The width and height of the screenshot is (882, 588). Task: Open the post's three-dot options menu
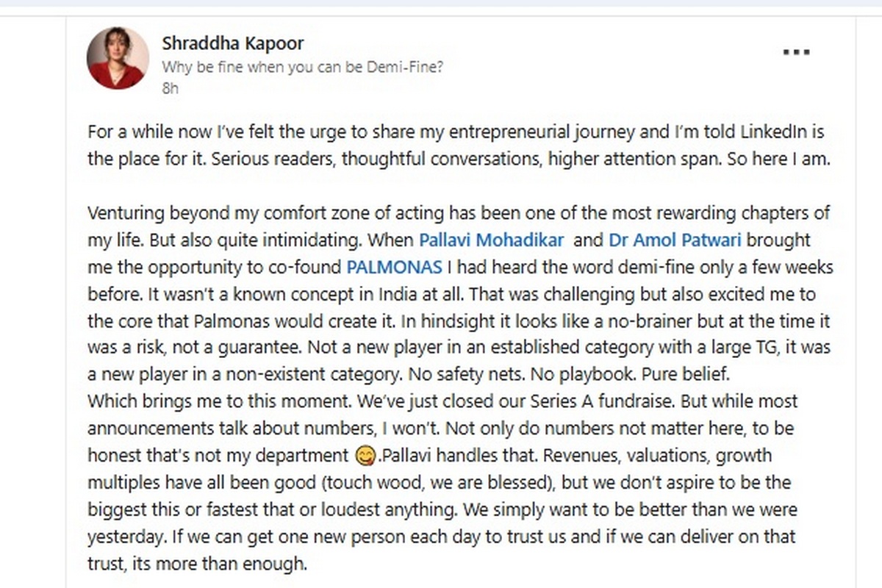[796, 53]
